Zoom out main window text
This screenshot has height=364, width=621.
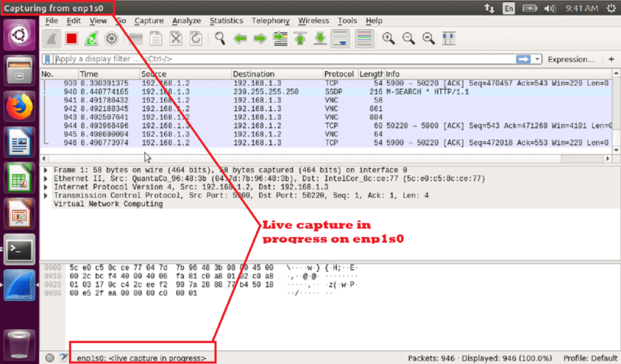pyautogui.click(x=409, y=38)
